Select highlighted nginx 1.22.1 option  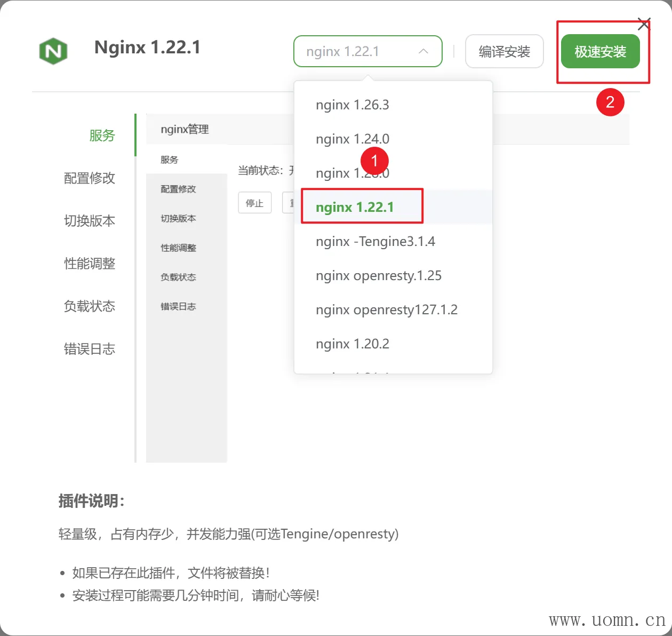point(355,207)
